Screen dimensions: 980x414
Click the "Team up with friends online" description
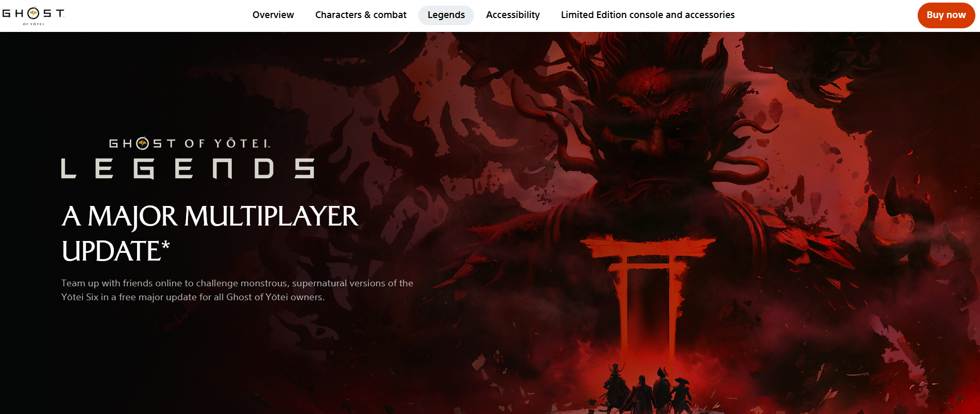pos(237,290)
